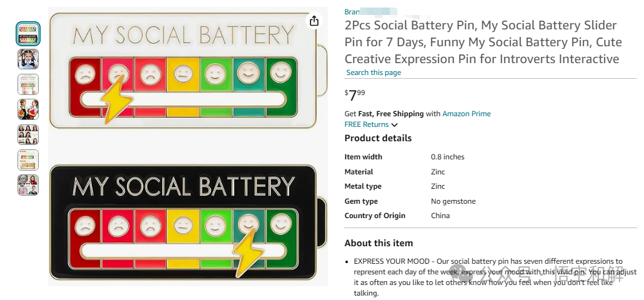Click the light green smiley on the black pin

(215, 226)
